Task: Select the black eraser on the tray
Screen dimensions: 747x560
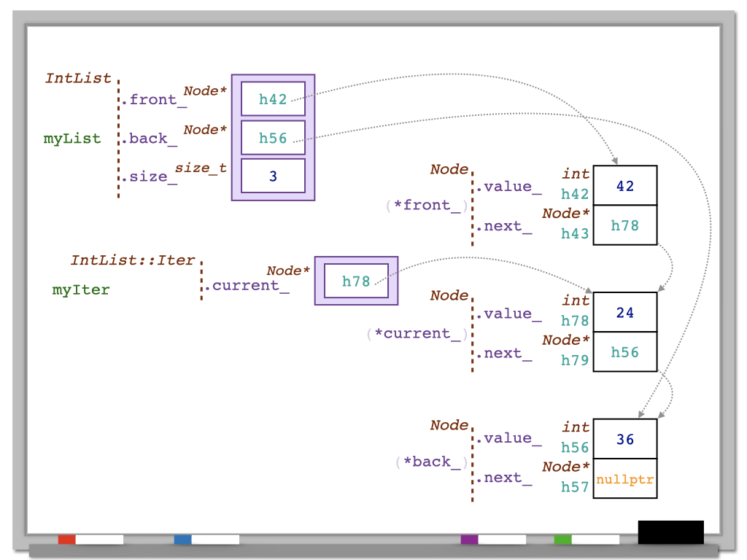Action: tap(670, 532)
